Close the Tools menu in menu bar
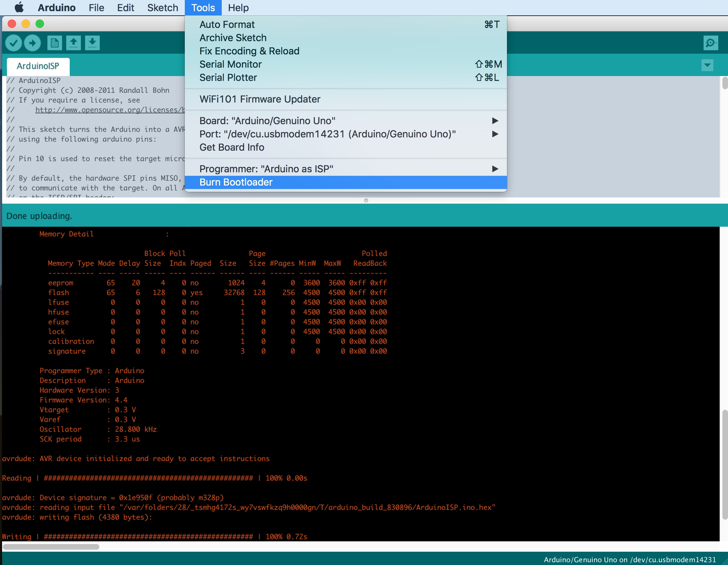Screen dimensions: 728x565 click(203, 8)
